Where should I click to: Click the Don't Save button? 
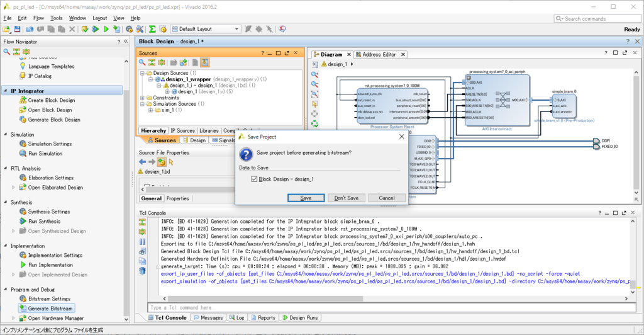coord(347,198)
